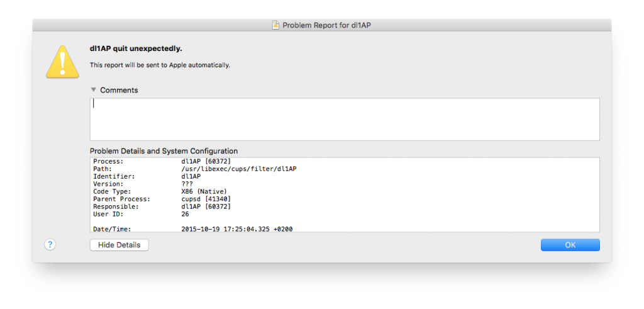Click the Parent Process value 'cupsd [41340]'
The image size is (644, 309).
pyautogui.click(x=206, y=199)
